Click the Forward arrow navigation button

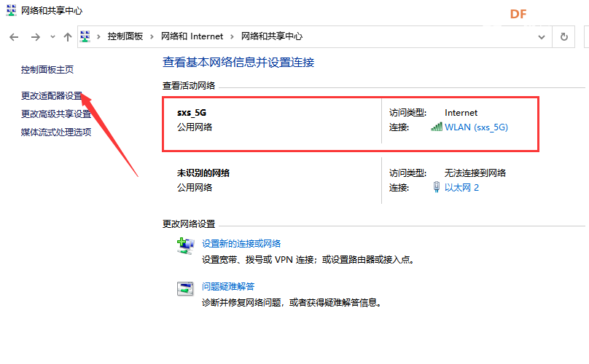point(35,37)
